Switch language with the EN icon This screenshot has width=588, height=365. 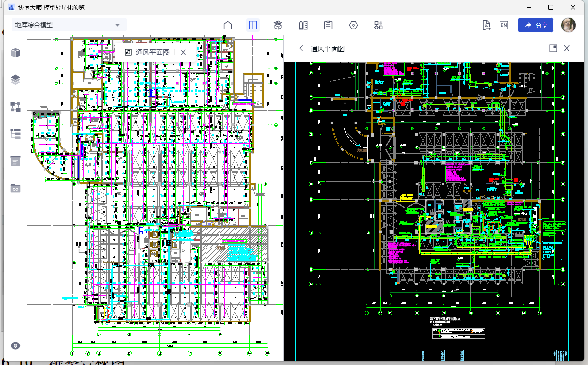504,26
